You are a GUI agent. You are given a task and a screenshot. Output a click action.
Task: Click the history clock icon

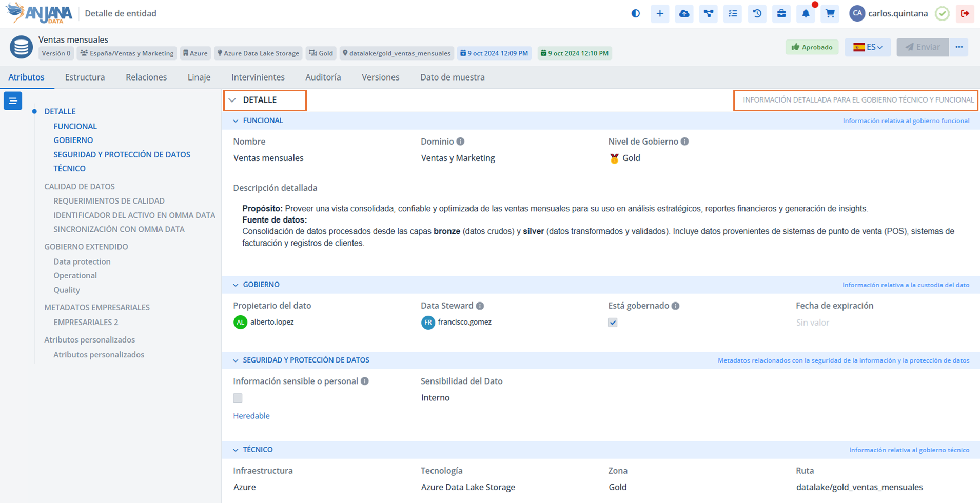(x=757, y=14)
